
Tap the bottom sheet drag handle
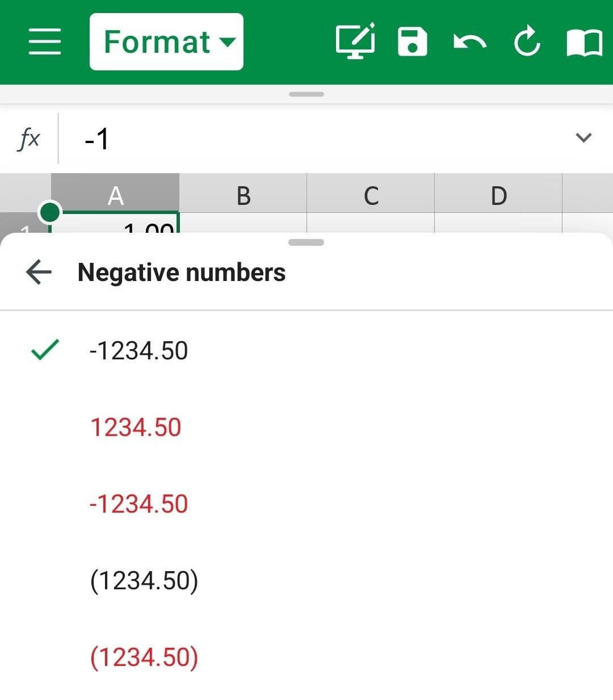tap(306, 242)
